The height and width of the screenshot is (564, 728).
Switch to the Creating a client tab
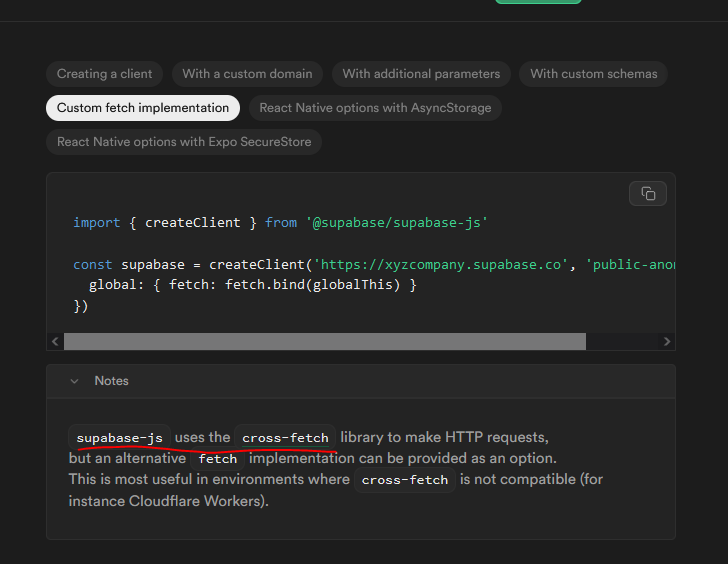[105, 74]
